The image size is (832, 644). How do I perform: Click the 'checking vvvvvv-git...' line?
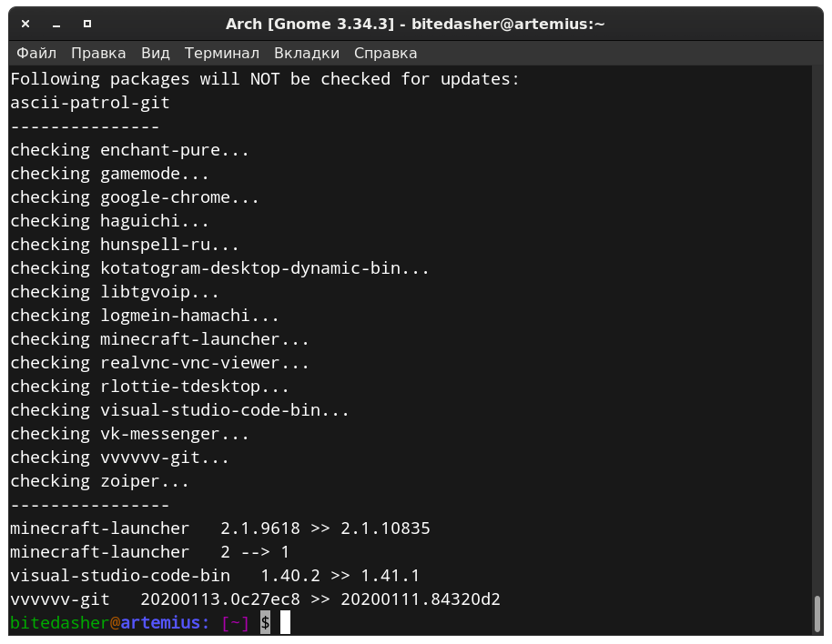(120, 458)
